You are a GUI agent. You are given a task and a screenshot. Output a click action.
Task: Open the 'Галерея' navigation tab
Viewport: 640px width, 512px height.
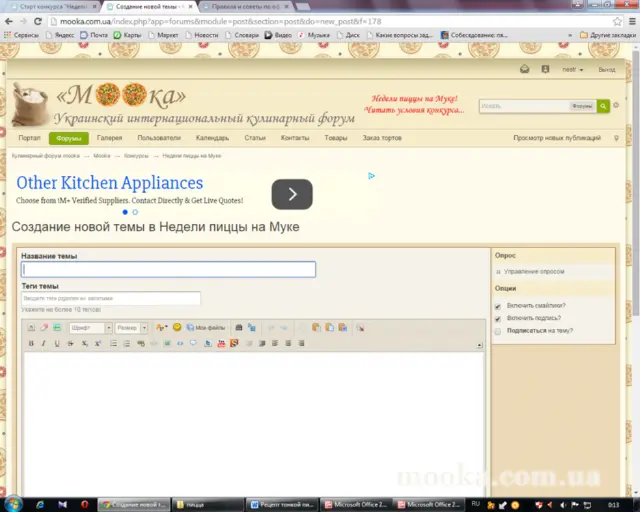tap(109, 138)
